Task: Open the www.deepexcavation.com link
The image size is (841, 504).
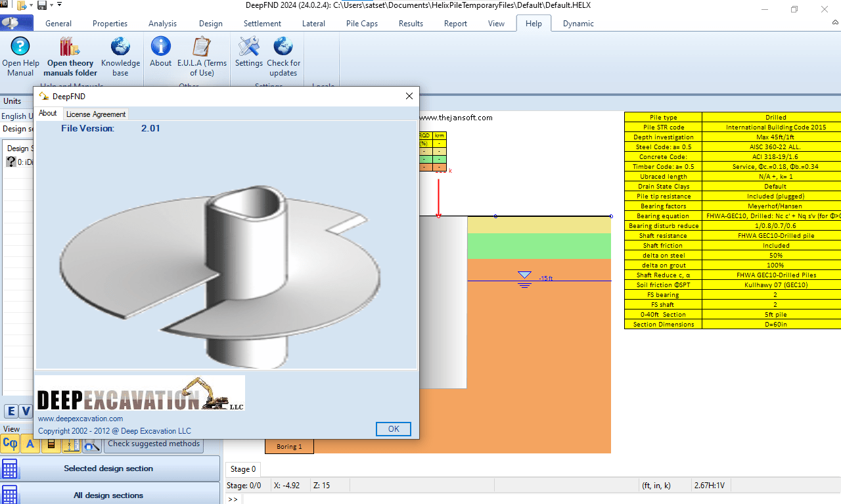Action: pyautogui.click(x=81, y=419)
